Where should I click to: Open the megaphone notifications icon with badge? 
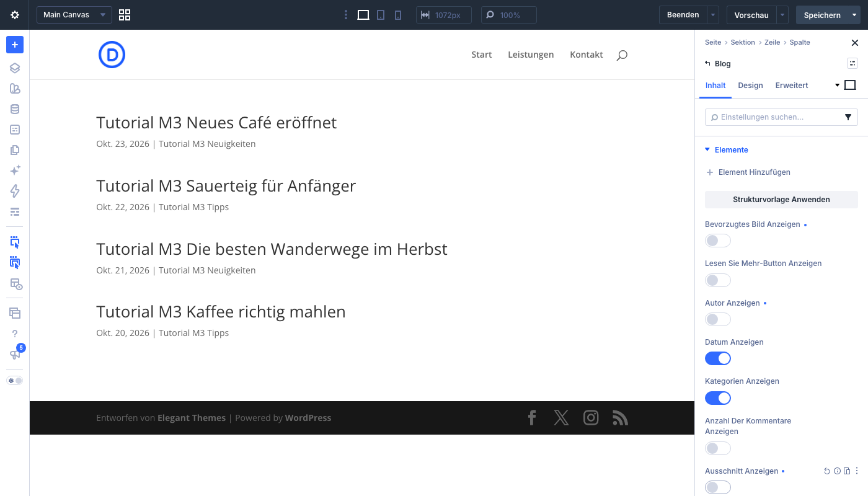click(15, 355)
